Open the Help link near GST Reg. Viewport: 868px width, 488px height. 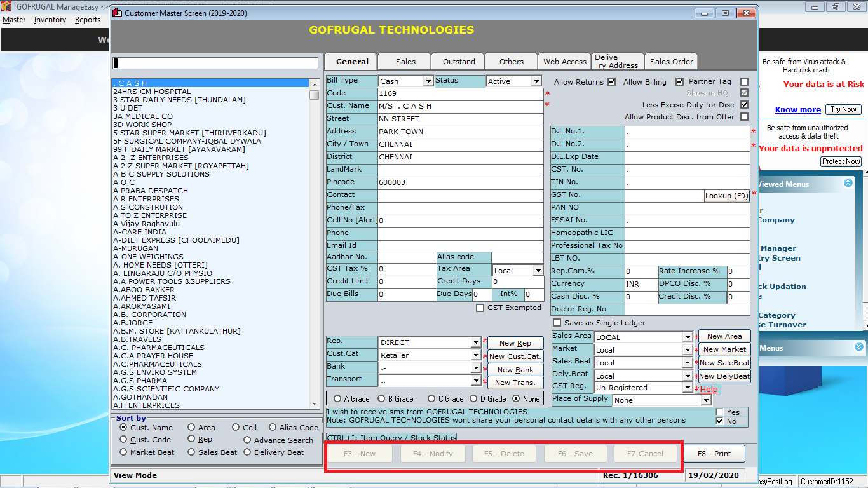709,390
